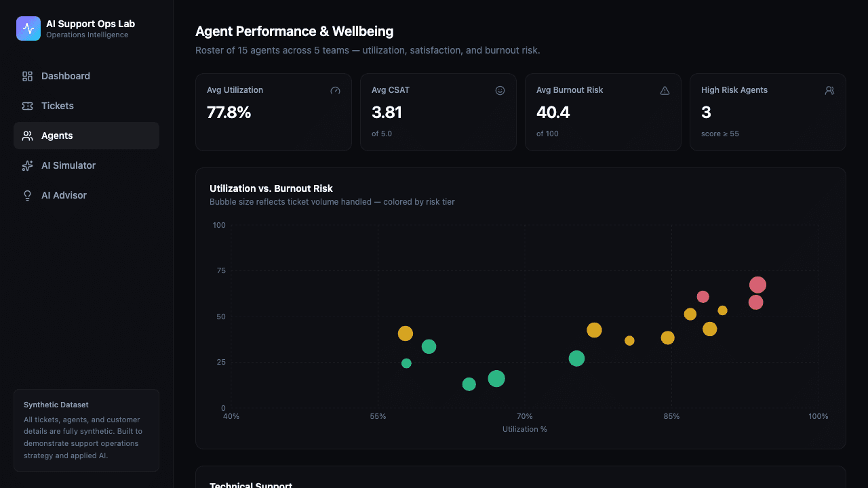Click the High Risk Agents card label

(734, 90)
